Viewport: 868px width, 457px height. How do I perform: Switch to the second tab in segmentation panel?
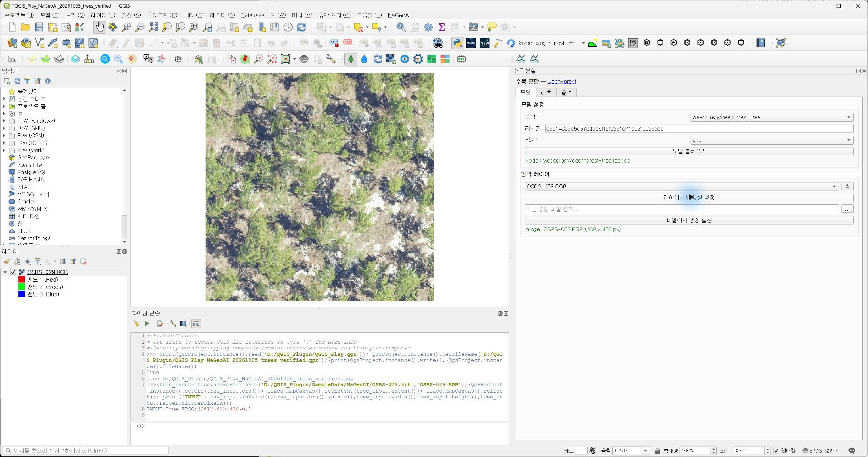(x=546, y=93)
